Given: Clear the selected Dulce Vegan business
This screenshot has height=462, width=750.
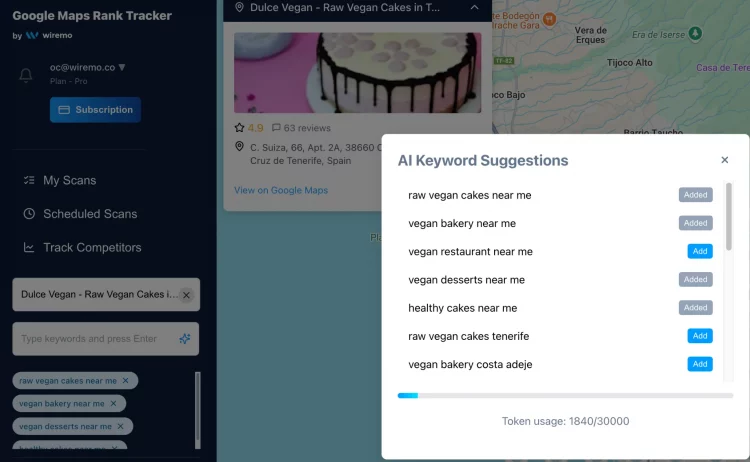Looking at the screenshot, I should pyautogui.click(x=187, y=295).
